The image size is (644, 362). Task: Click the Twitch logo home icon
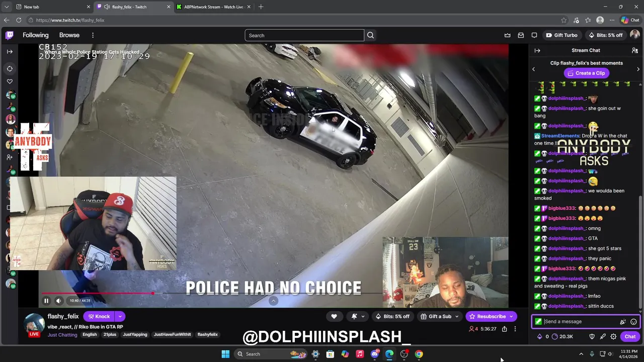pyautogui.click(x=10, y=35)
